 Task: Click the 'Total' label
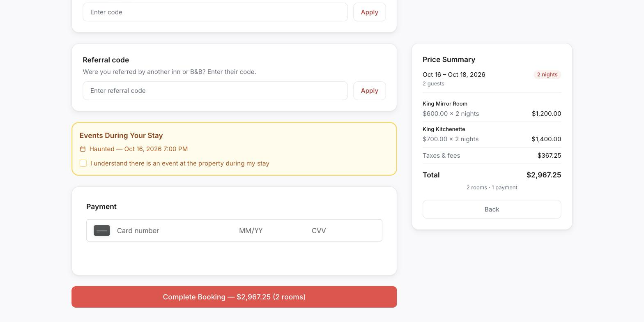tap(431, 175)
